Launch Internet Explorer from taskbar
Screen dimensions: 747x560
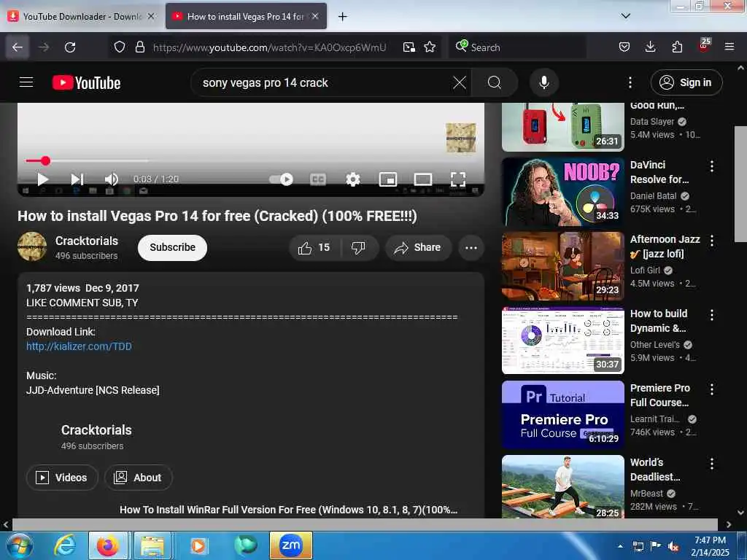click(65, 545)
